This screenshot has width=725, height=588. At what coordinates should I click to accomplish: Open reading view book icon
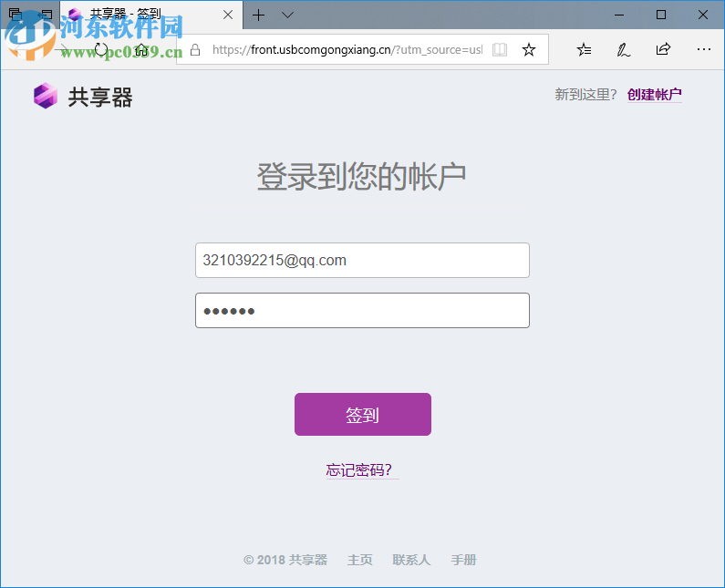(x=500, y=49)
